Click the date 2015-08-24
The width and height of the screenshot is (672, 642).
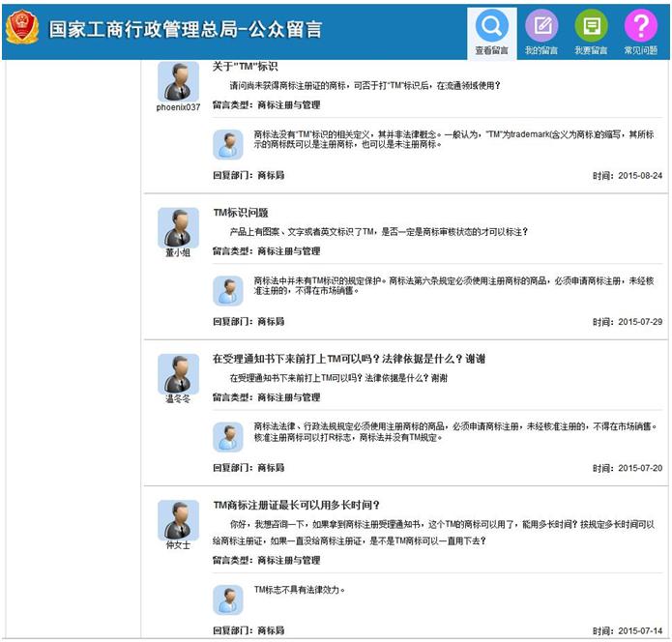click(640, 176)
